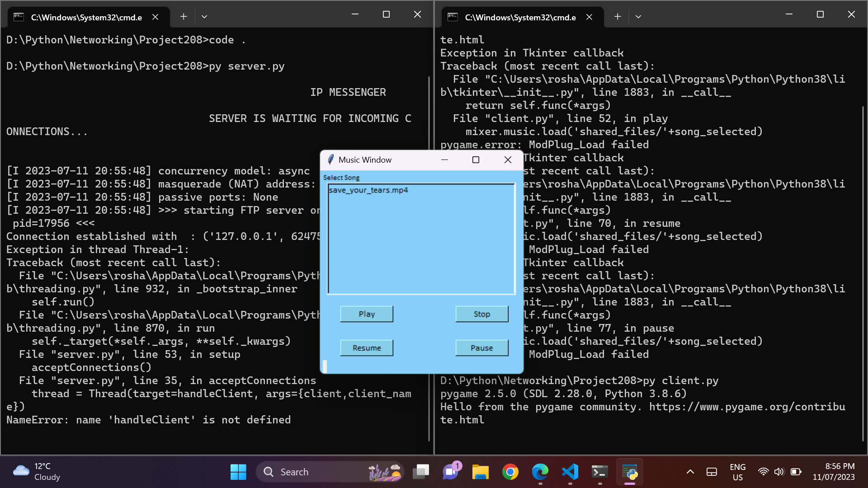The width and height of the screenshot is (868, 488).
Task: Close the left cmd.exe tab
Action: pyautogui.click(x=155, y=17)
